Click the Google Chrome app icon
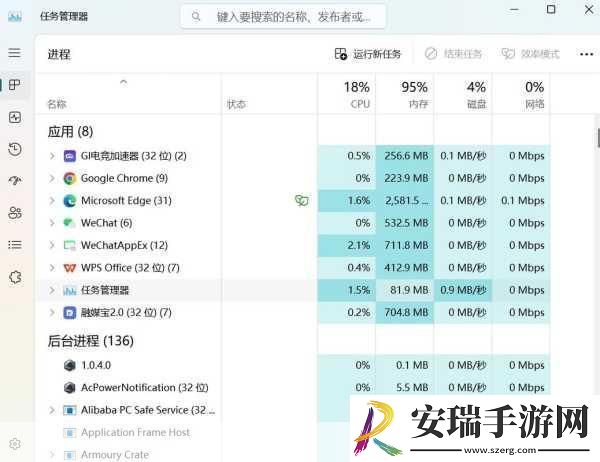Screen dimensions: 600x462 point(70,178)
